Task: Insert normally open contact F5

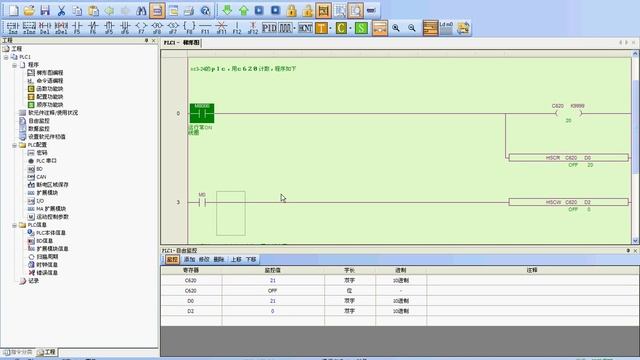Action: (77, 28)
